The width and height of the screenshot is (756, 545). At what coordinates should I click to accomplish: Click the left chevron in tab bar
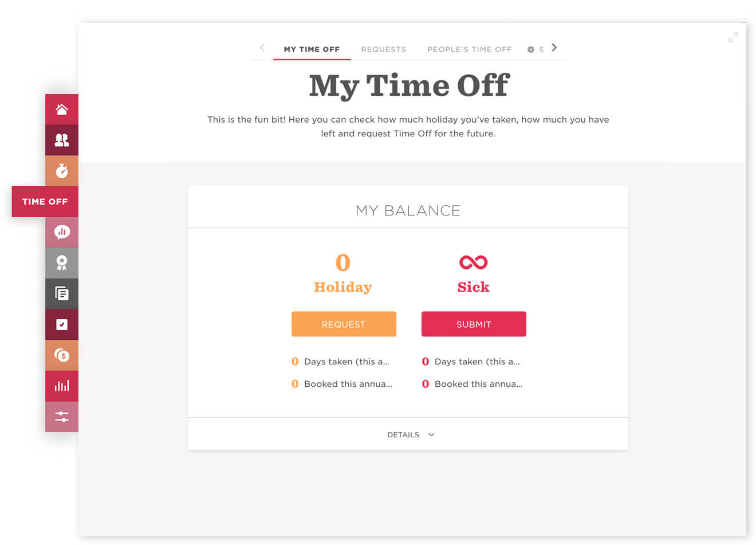pos(262,48)
